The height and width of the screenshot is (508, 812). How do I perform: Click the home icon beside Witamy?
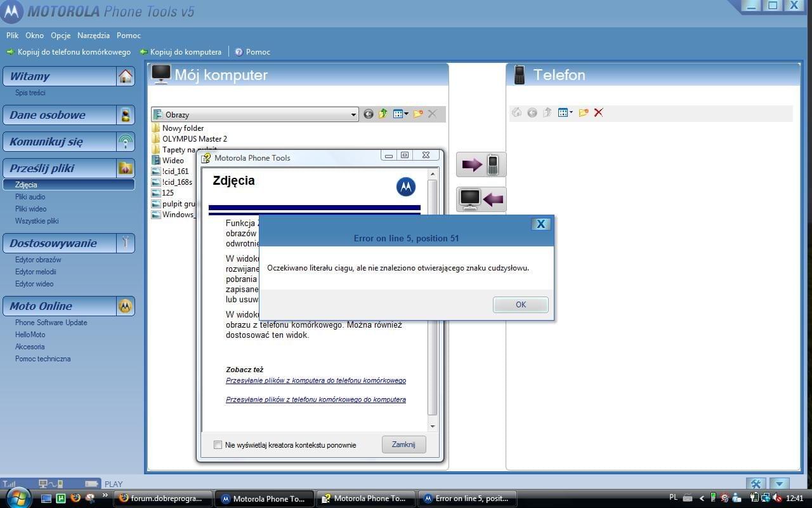tap(126, 76)
